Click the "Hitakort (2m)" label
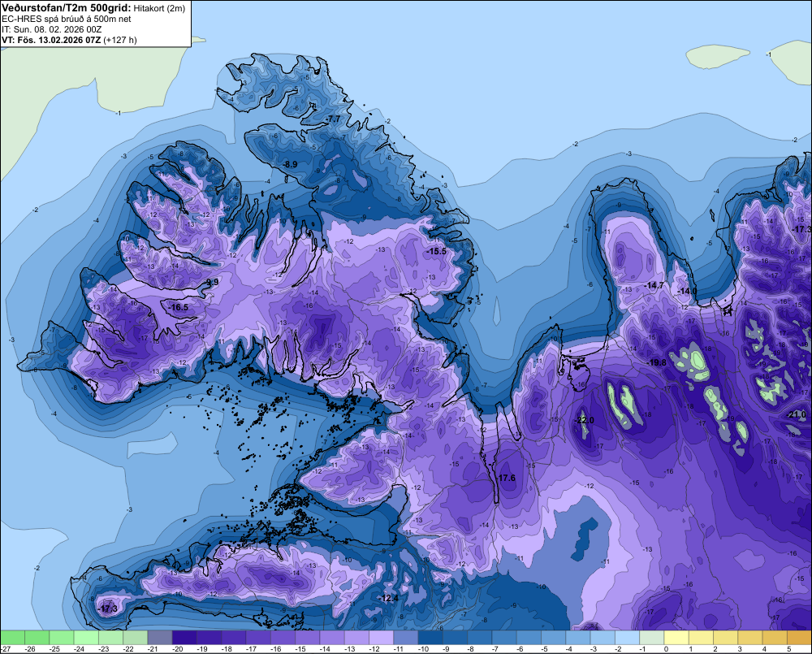The height and width of the screenshot is (654, 812). (x=159, y=8)
